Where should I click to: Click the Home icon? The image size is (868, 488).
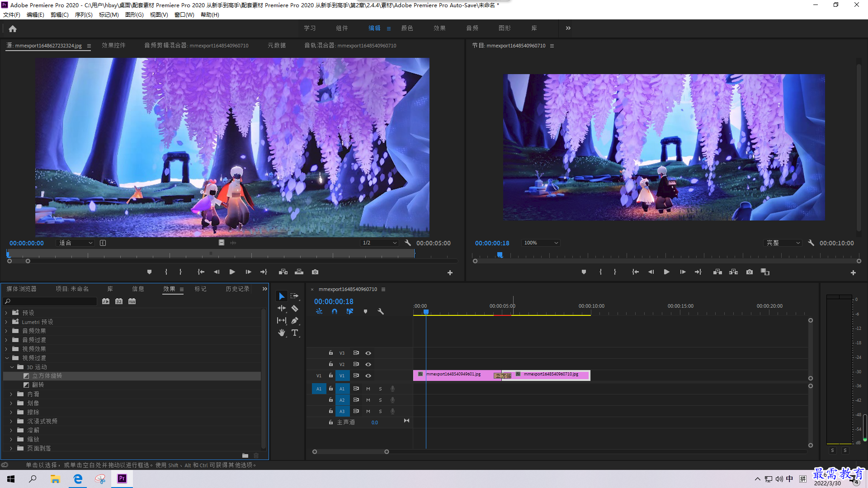13,28
